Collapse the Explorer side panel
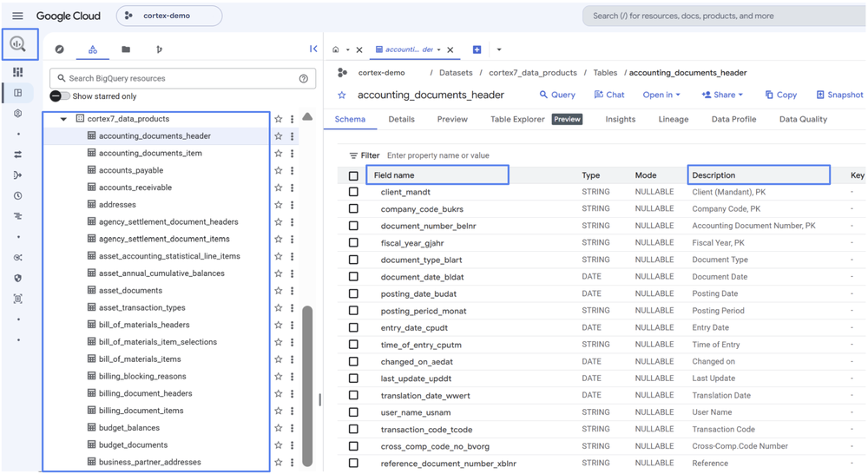Viewport: 868px width, 474px height. coord(313,49)
